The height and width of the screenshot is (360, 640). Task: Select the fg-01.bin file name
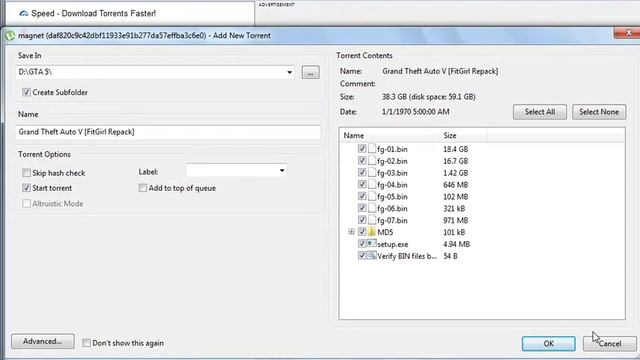392,149
